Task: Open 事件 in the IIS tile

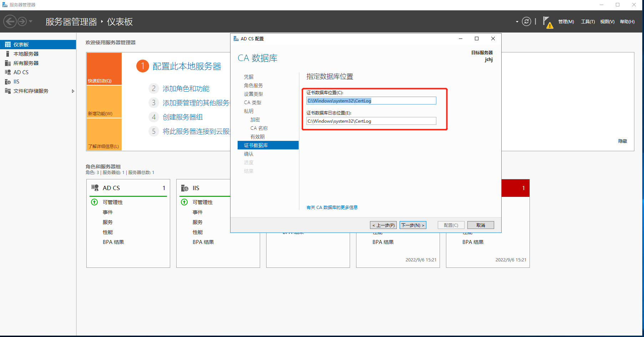Action: (x=198, y=212)
